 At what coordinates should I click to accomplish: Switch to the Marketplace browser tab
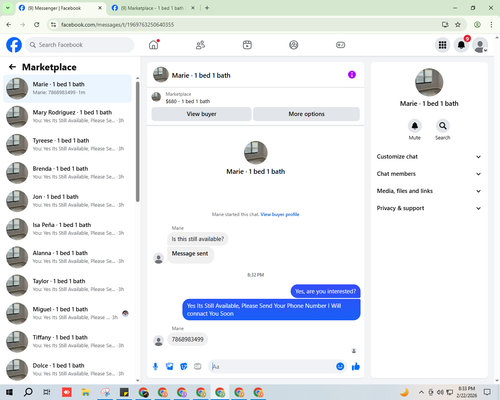click(153, 8)
